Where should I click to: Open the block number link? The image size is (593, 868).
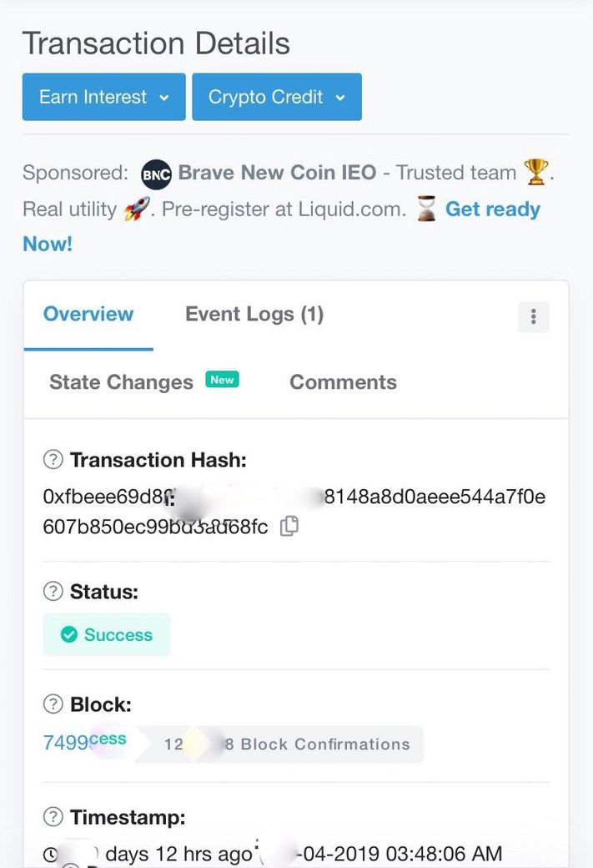click(x=65, y=743)
